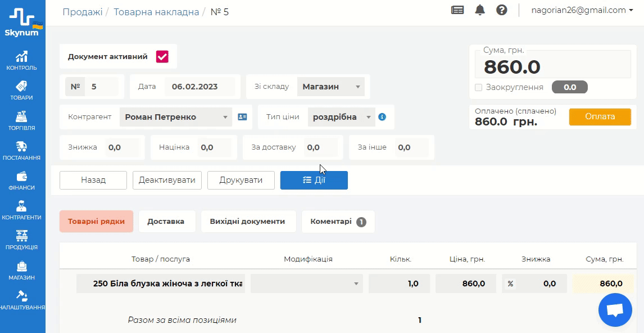
Task: Expand the Зі складу Магазин dropdown
Action: click(330, 87)
